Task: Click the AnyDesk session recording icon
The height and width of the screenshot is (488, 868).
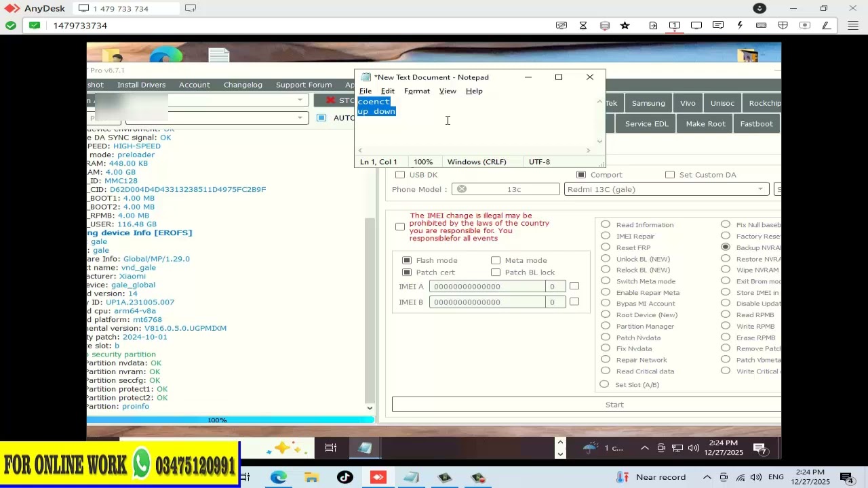Action: pos(805,26)
